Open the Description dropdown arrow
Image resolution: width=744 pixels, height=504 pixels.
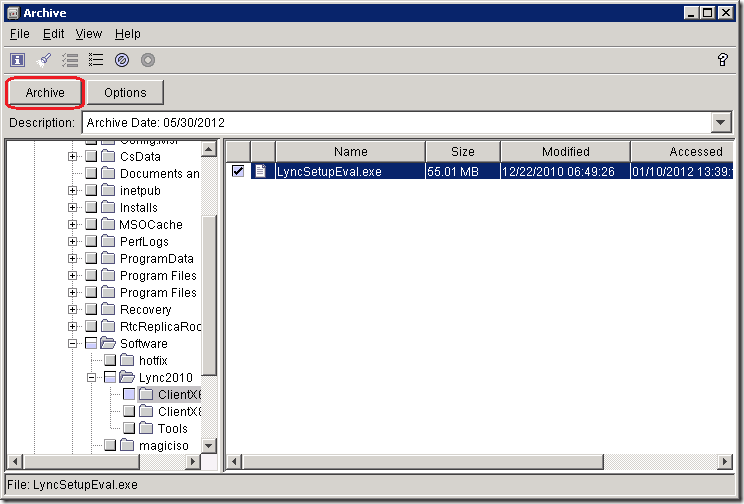click(x=722, y=122)
